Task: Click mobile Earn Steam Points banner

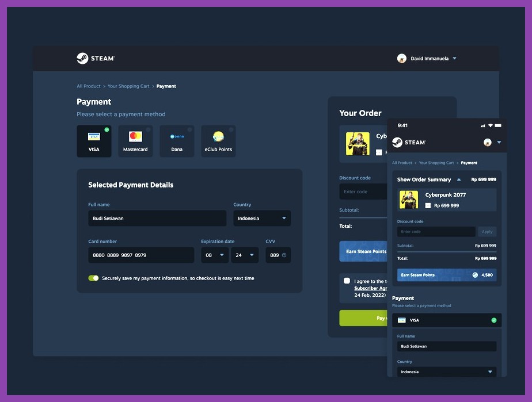Action: pyautogui.click(x=447, y=275)
